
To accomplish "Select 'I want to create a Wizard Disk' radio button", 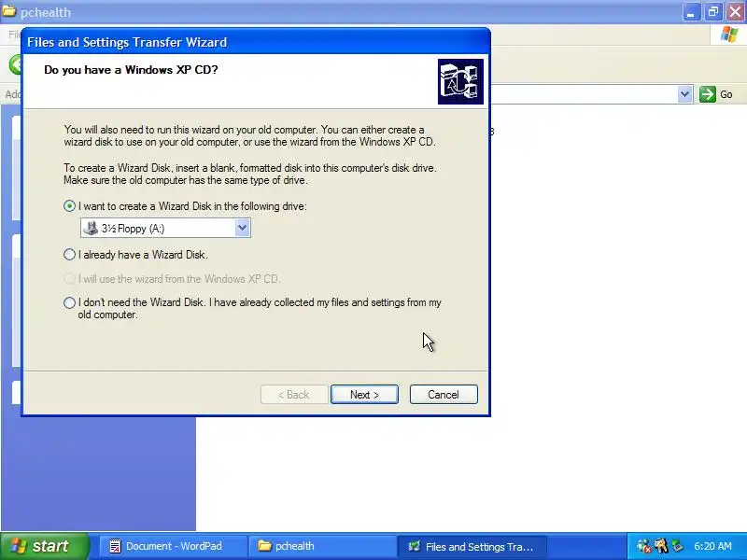I will click(x=69, y=206).
